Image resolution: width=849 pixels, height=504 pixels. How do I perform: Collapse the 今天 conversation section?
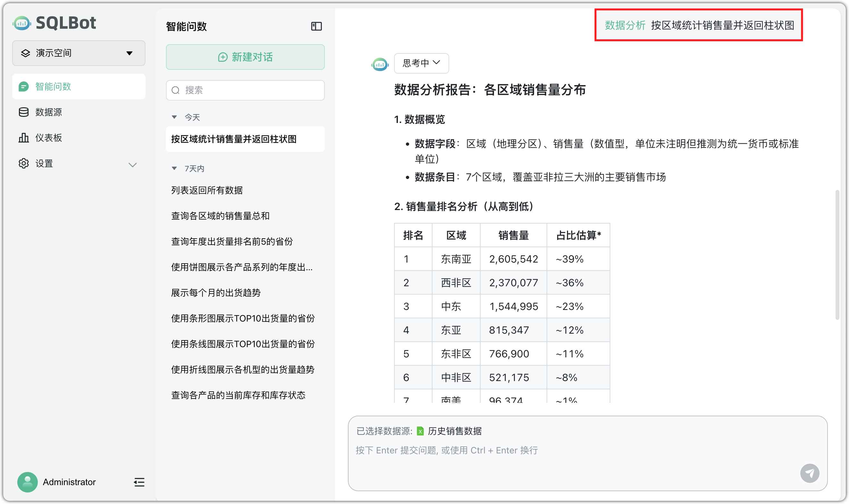tap(175, 117)
